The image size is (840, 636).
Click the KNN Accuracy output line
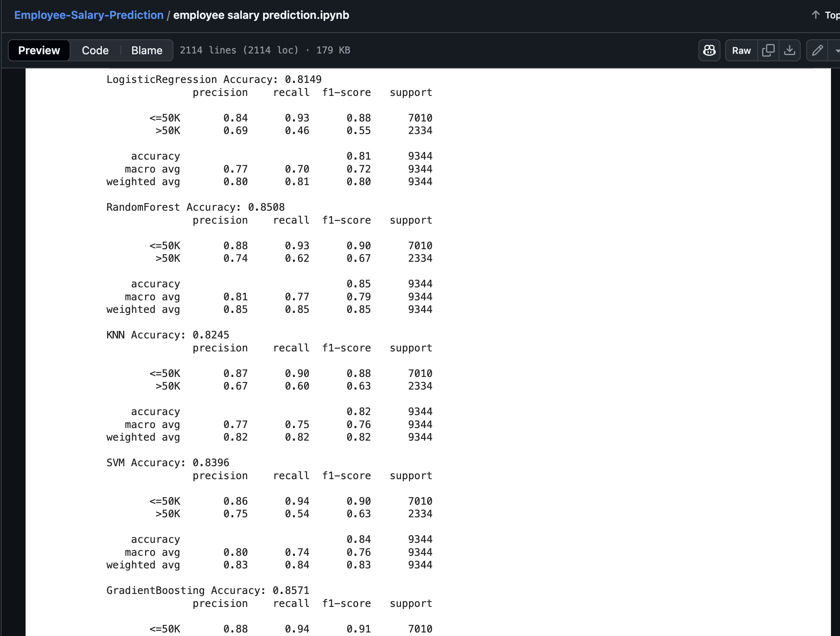[x=168, y=335]
